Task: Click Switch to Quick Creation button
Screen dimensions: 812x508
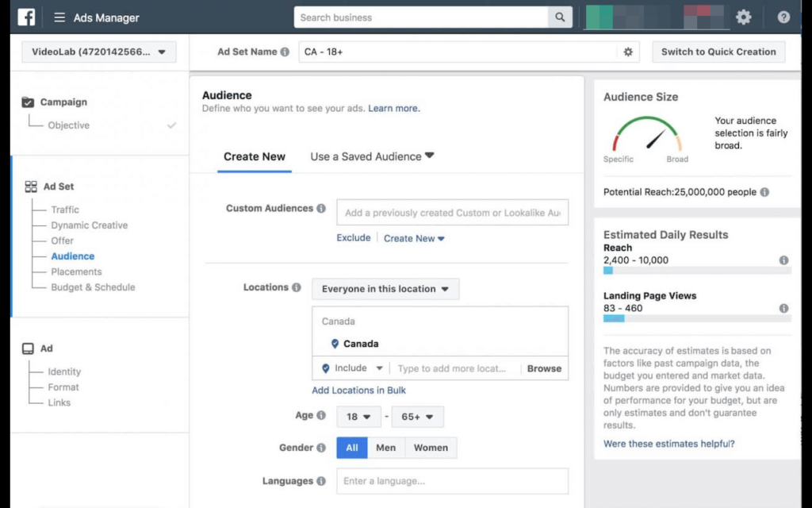Action: coord(718,52)
